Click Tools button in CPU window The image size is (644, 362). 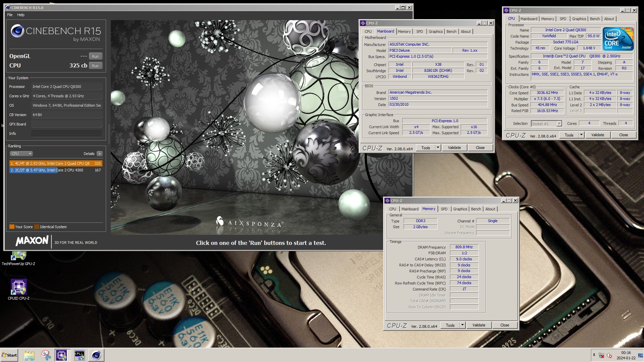pos(569,135)
